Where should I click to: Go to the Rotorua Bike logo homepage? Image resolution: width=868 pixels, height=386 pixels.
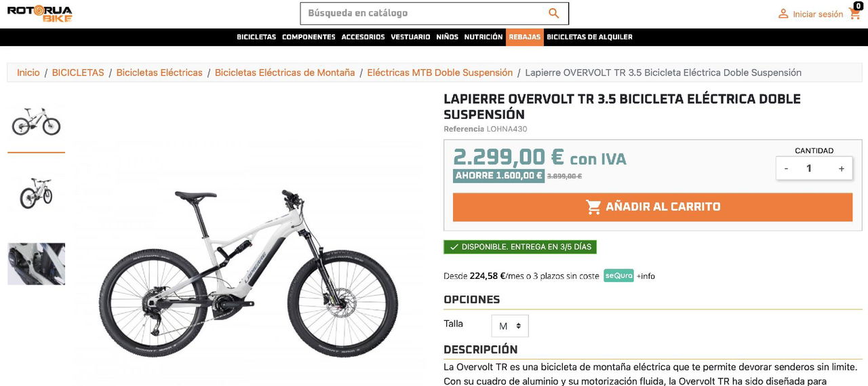[x=39, y=14]
